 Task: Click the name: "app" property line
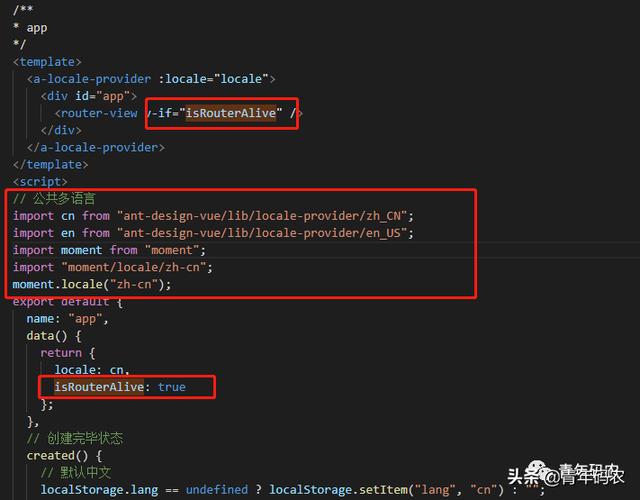(x=68, y=318)
